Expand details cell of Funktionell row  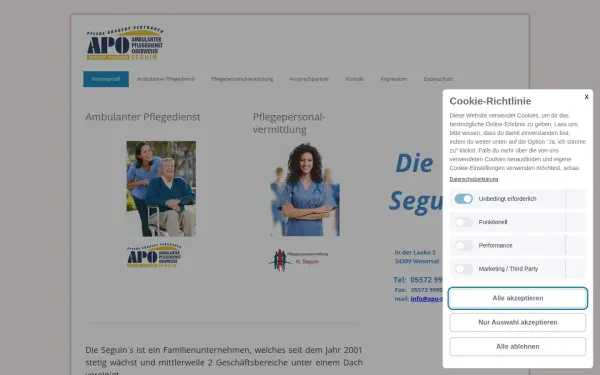click(x=576, y=222)
